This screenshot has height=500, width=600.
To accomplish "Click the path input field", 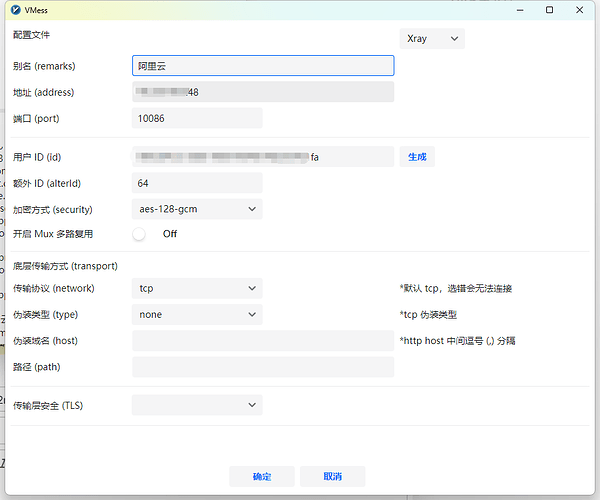I will [263, 367].
